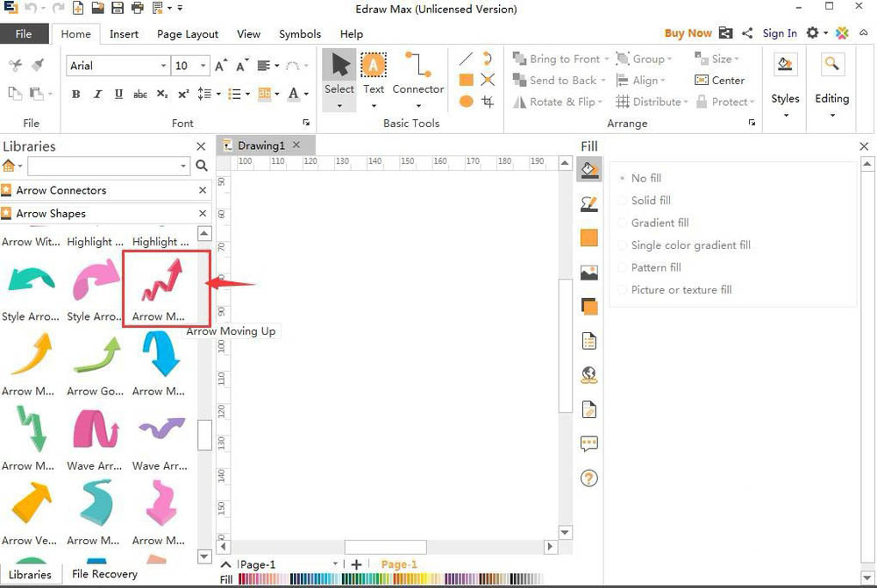The width and height of the screenshot is (877, 588).
Task: Open the font size dropdown
Action: coord(203,66)
